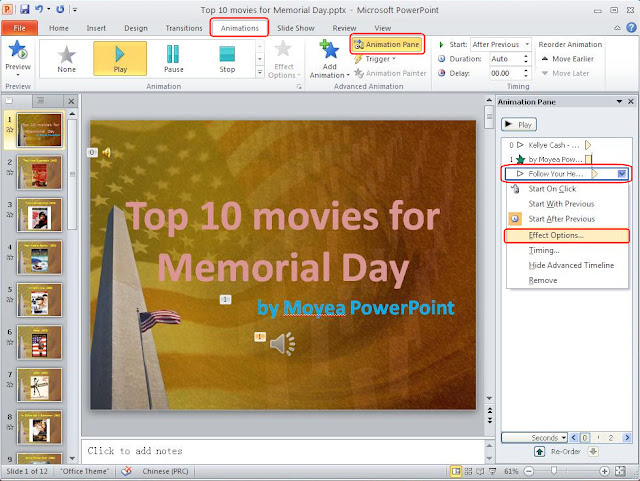The height and width of the screenshot is (481, 640).
Task: Choose Hide Advanced Timeline menu item
Action: pos(567,265)
